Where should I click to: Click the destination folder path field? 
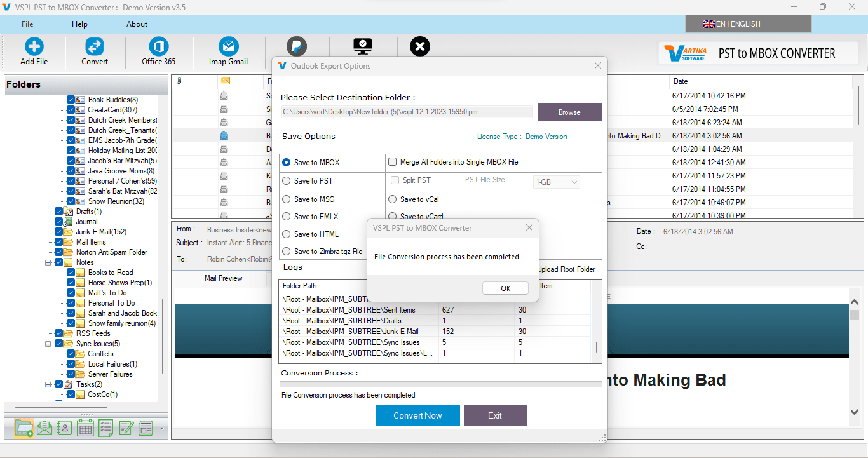pyautogui.click(x=407, y=112)
